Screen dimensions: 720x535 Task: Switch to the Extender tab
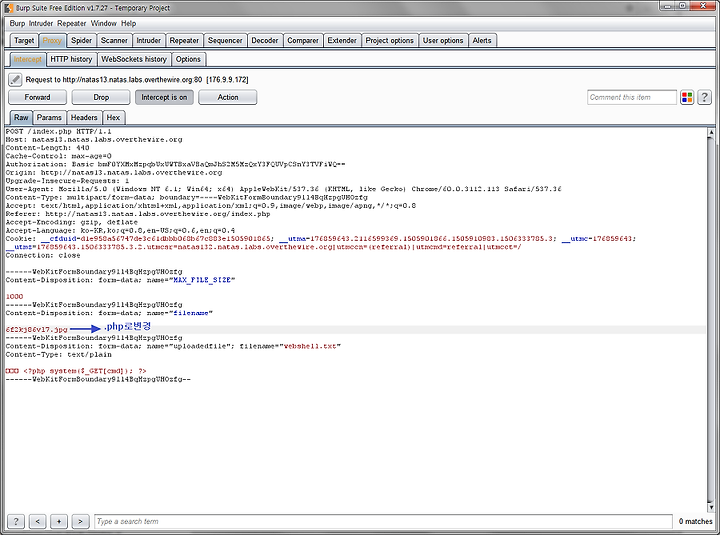pyautogui.click(x=342, y=40)
